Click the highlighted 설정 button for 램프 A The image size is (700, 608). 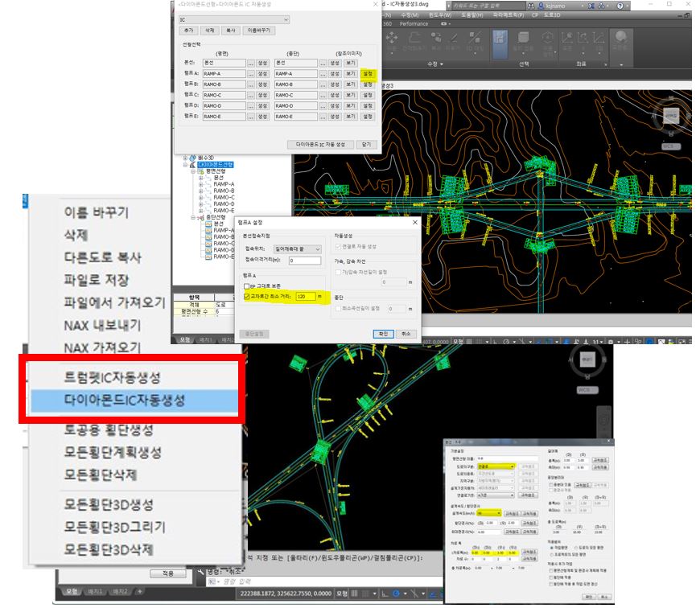coord(368,74)
